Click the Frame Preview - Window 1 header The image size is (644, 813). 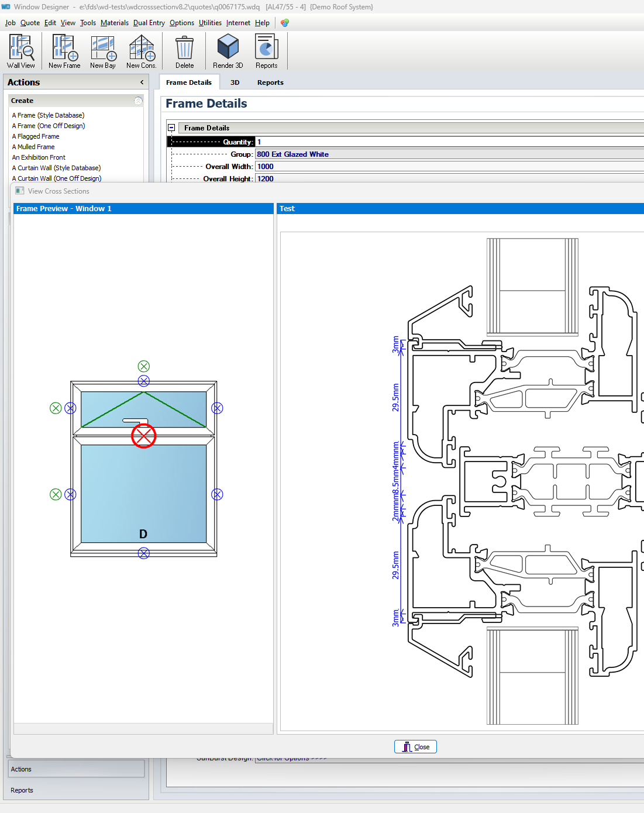[x=143, y=209]
